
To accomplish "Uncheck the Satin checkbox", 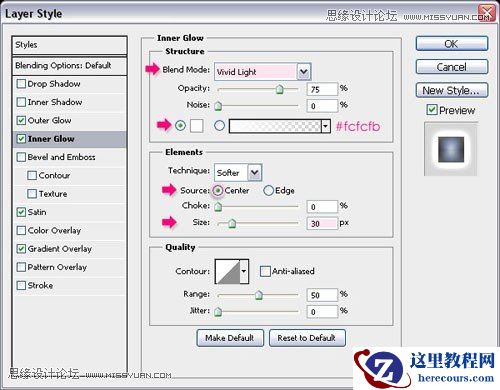I will click(21, 212).
